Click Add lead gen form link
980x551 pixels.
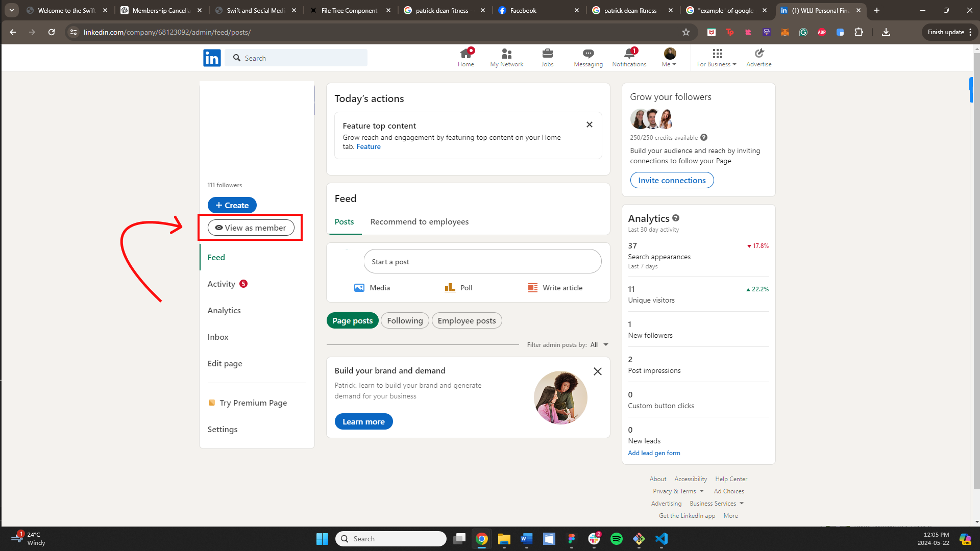click(654, 453)
